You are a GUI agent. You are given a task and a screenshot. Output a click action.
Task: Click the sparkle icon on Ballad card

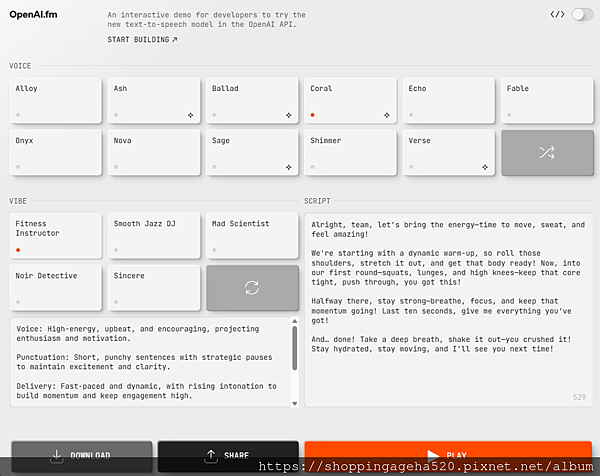pos(289,115)
